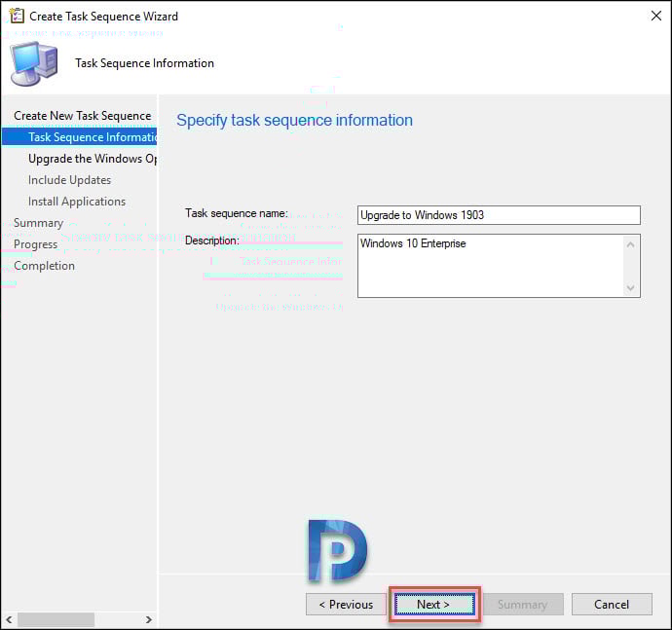Click the Task Sequence Information header text

pyautogui.click(x=144, y=63)
